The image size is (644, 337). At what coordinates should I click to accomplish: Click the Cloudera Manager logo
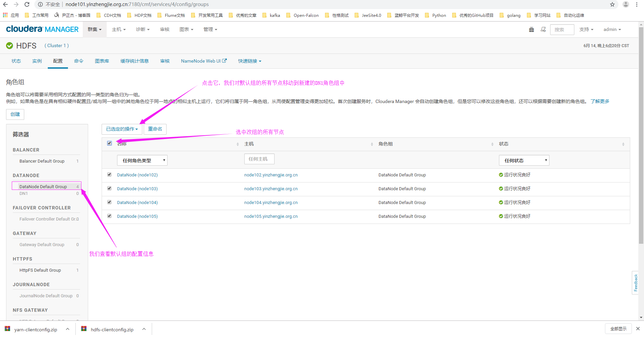point(42,29)
